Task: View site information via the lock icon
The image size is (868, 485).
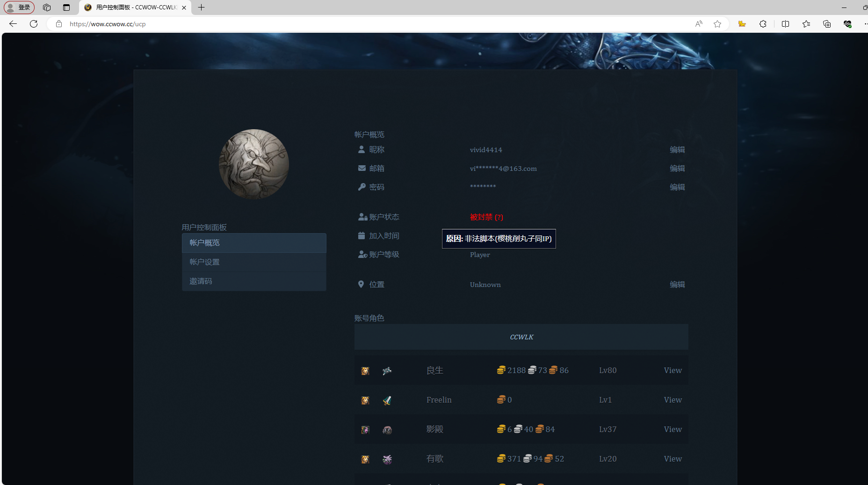Action: [59, 24]
